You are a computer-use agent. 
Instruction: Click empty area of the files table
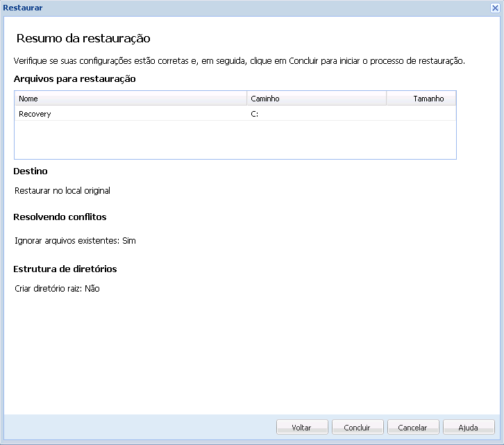coord(235,140)
